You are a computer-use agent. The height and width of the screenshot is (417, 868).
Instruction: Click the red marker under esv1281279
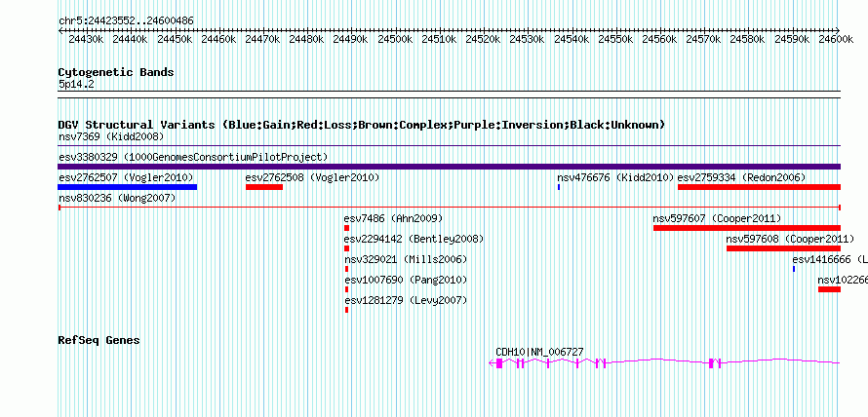pos(346,310)
